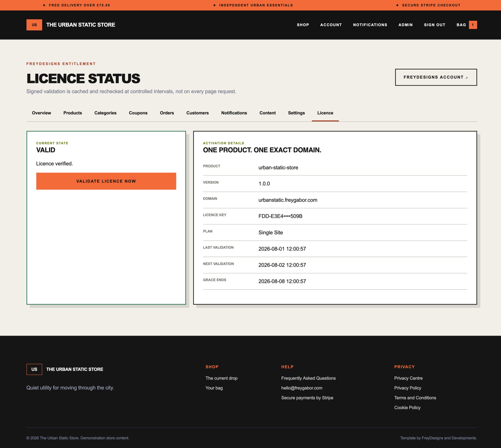This screenshot has width=501, height=448.
Task: Open Notifications in the top navigation
Action: tap(370, 25)
